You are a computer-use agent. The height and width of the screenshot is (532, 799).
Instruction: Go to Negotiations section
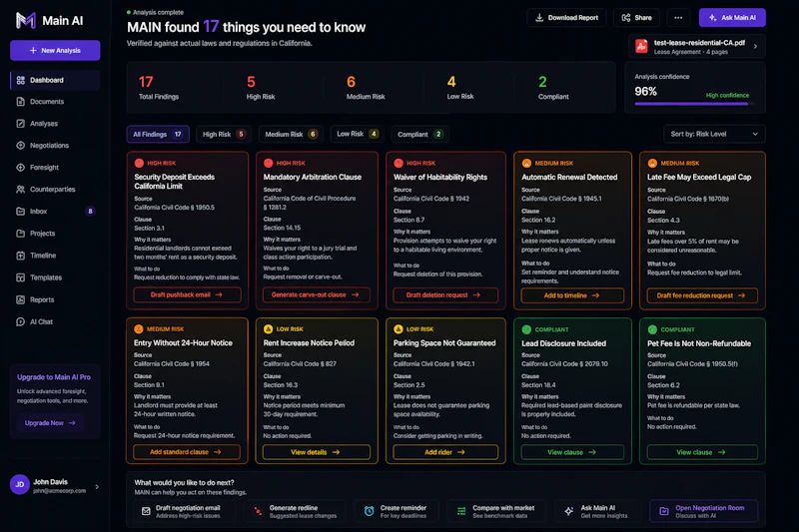pyautogui.click(x=55, y=146)
